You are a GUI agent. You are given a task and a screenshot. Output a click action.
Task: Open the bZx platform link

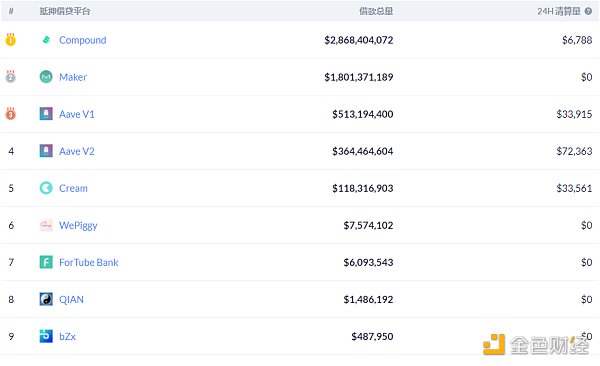tap(67, 337)
